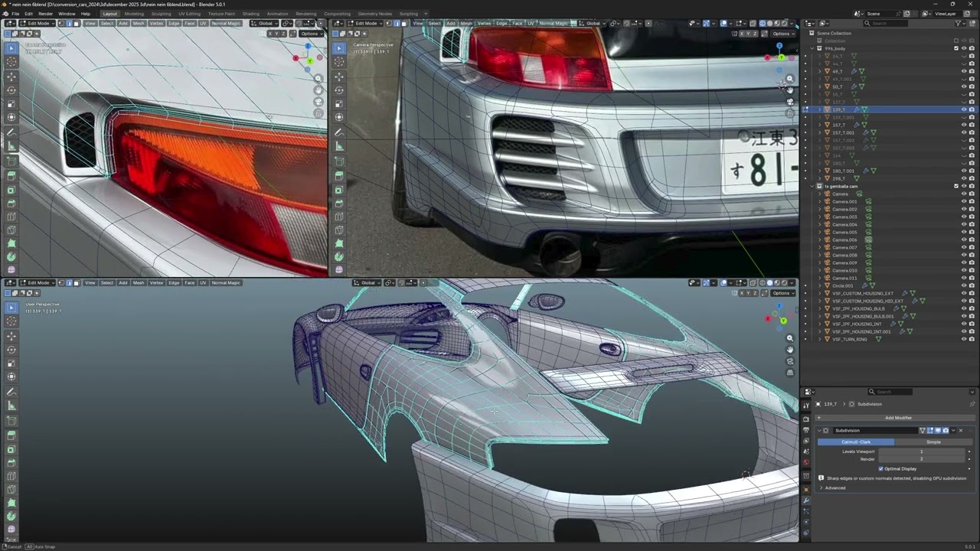Screen dimensions: 980x551
Task: Open the File menu
Action: click(x=15, y=14)
